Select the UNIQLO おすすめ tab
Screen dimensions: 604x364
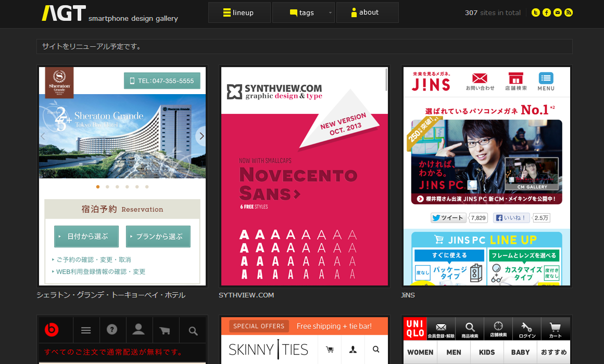[553, 352]
